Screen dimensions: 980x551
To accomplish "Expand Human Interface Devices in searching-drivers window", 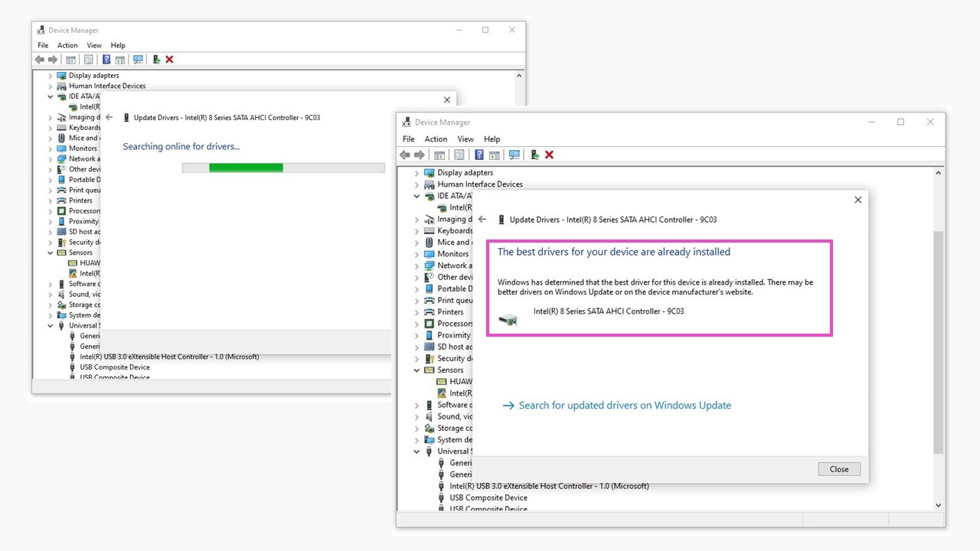I will (51, 86).
